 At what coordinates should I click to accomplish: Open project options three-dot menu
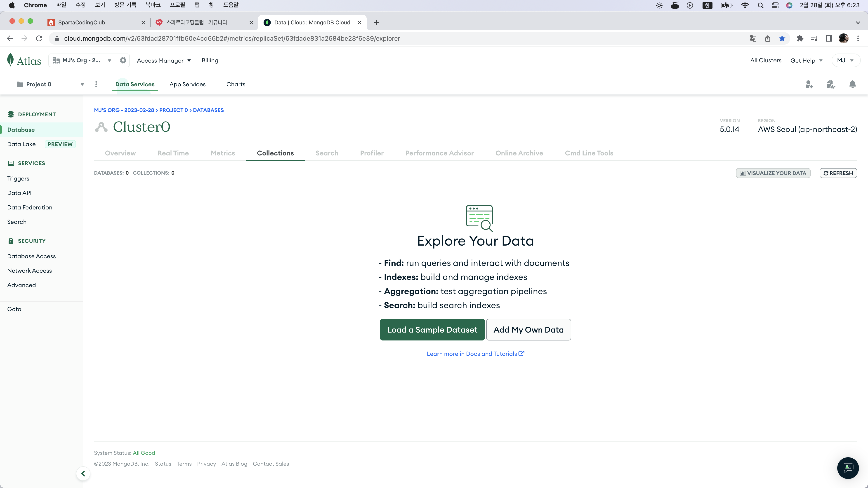coord(96,84)
